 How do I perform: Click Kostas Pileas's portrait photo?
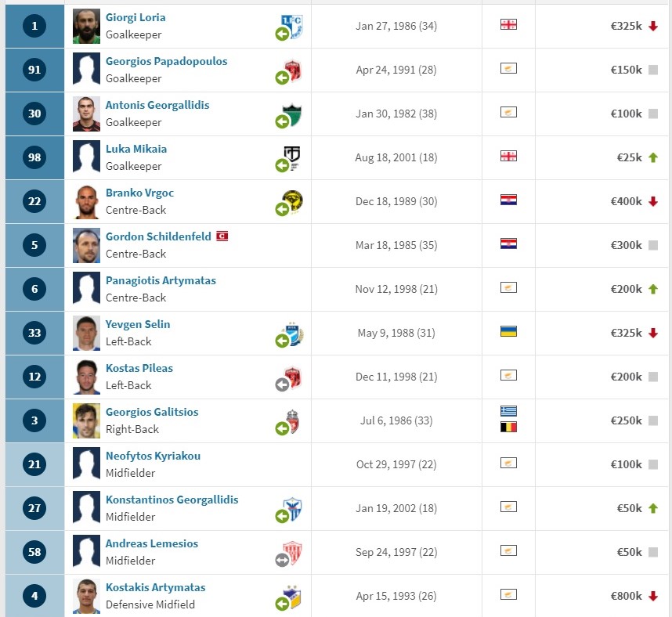click(87, 377)
